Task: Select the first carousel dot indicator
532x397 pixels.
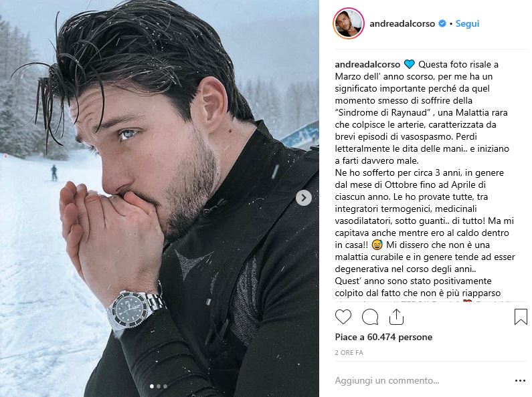Action: (152, 386)
